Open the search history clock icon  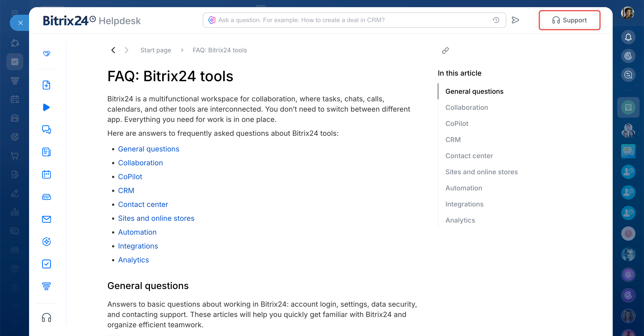point(496,20)
